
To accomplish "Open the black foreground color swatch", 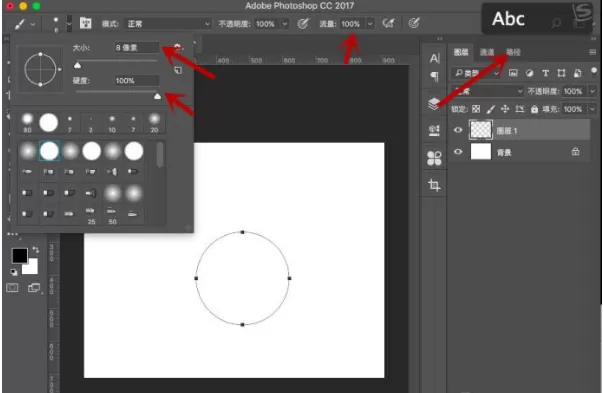I will [x=20, y=256].
